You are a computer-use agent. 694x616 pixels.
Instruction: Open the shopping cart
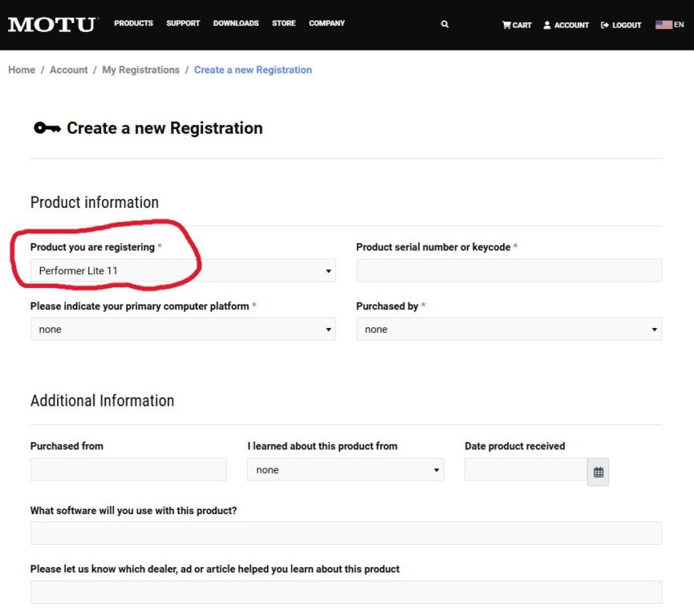tap(517, 25)
